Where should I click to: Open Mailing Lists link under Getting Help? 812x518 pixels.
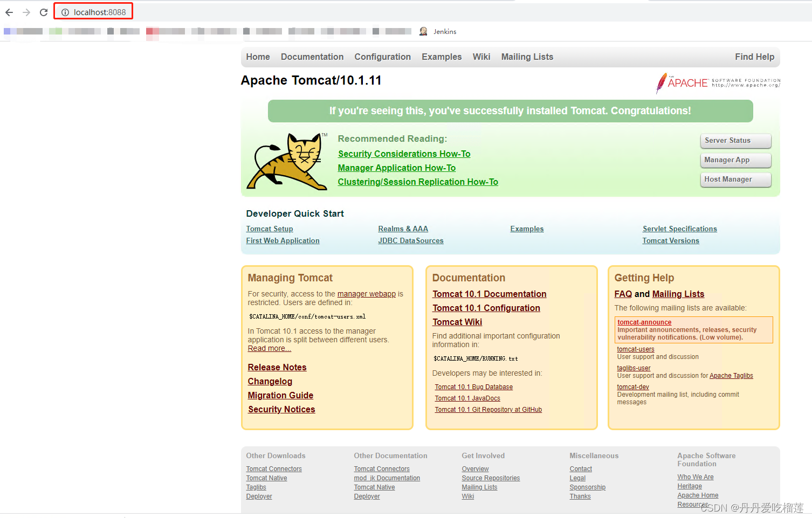click(678, 294)
